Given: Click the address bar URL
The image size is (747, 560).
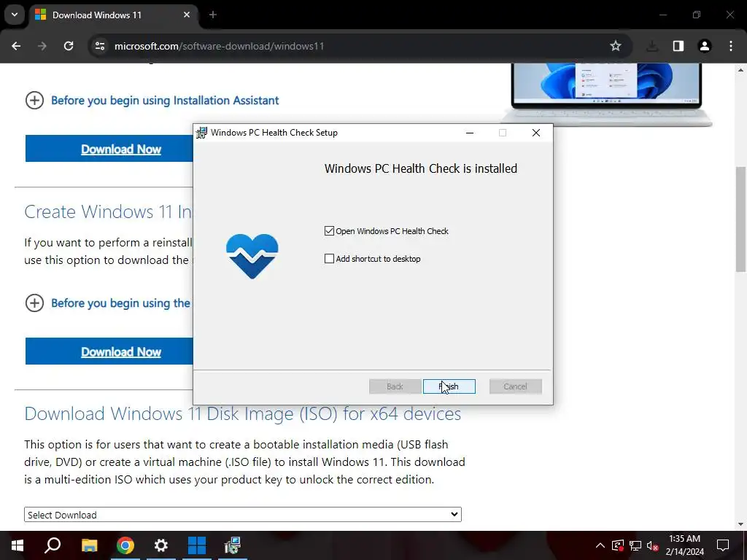Looking at the screenshot, I should [219, 46].
